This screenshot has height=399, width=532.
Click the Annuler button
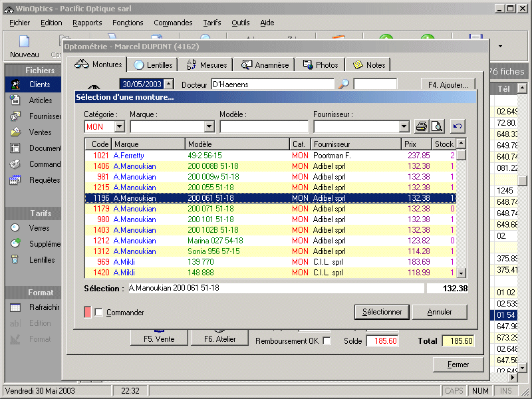click(x=439, y=312)
